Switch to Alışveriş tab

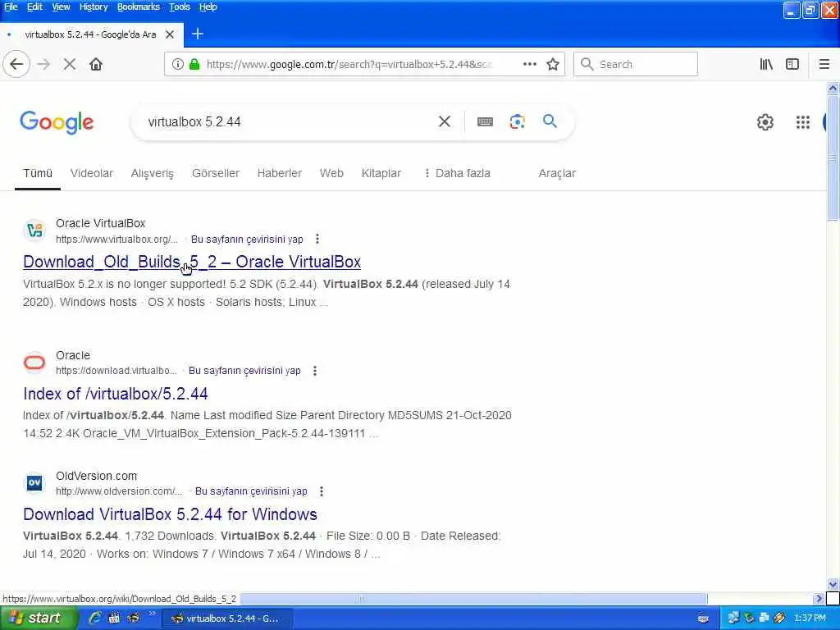[152, 173]
